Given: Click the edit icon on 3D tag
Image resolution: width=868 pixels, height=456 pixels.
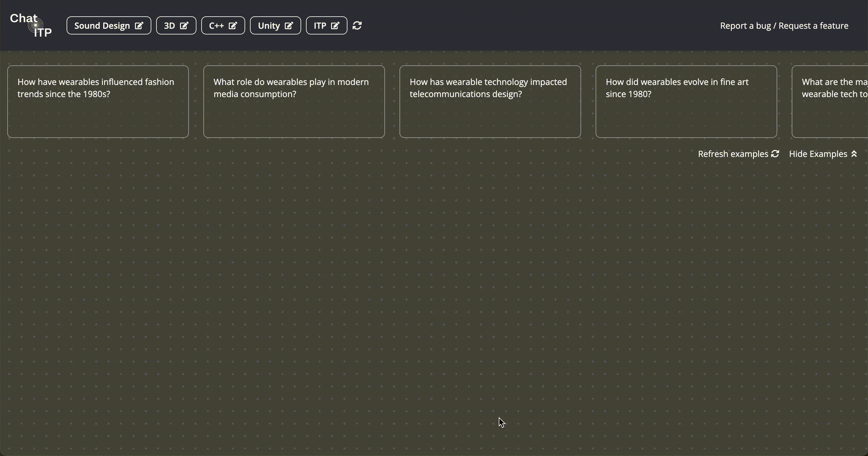Looking at the screenshot, I should tap(184, 26).
